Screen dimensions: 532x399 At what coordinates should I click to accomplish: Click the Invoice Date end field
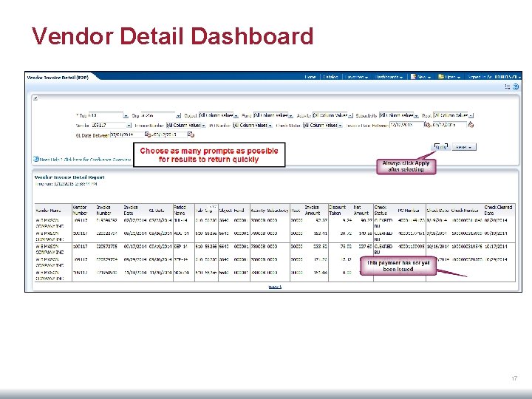tap(449, 125)
